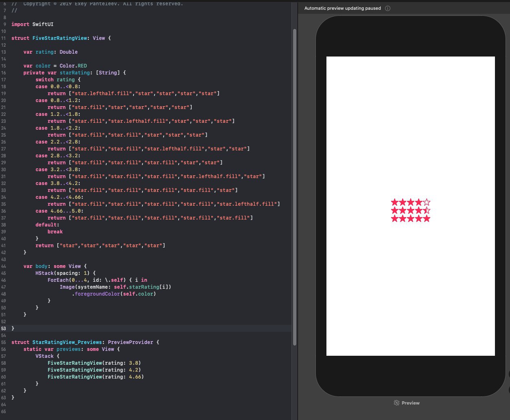Viewport: 510px width, 420px height.
Task: Click the 'case 3.8..<4.2:' line
Action: pyautogui.click(x=58, y=183)
